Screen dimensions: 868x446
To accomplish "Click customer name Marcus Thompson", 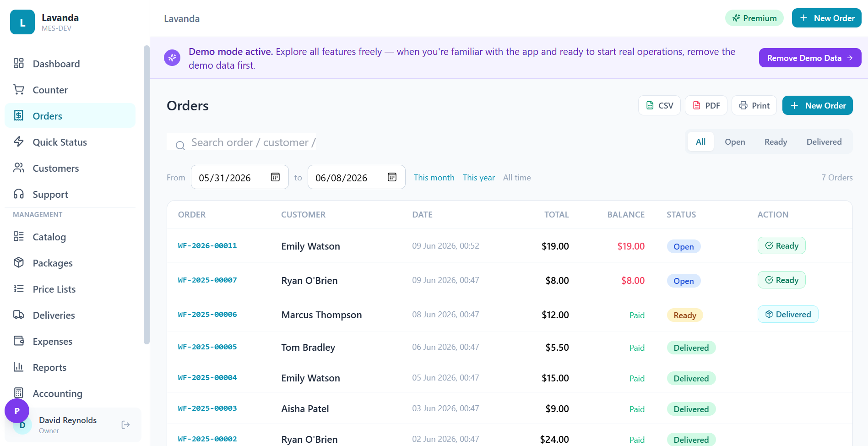I will point(321,315).
